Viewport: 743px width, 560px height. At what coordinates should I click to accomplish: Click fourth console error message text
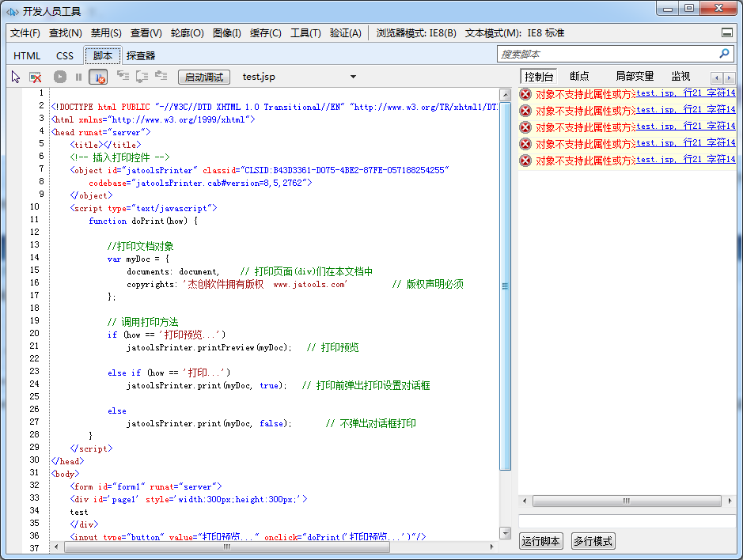coord(586,144)
